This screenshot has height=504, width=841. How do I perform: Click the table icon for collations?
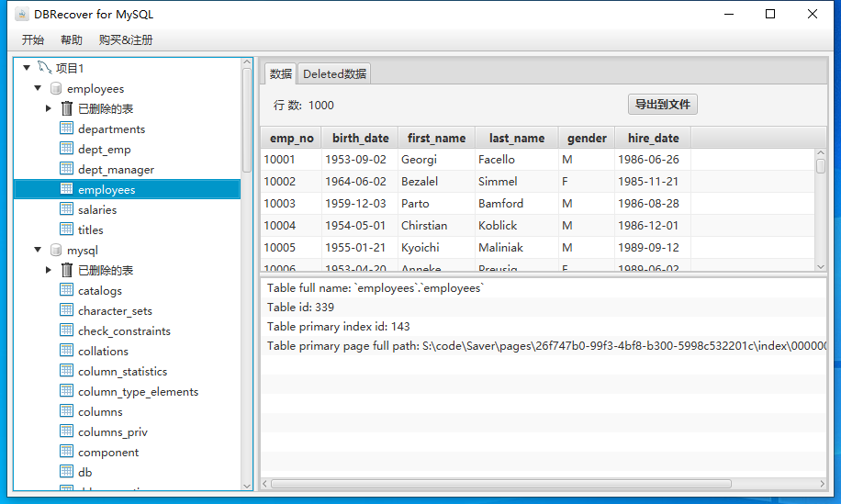tap(66, 351)
